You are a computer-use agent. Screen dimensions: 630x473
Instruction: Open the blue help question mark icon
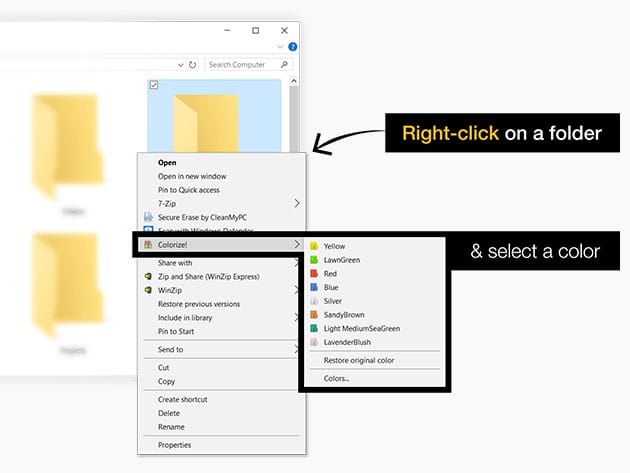(292, 47)
